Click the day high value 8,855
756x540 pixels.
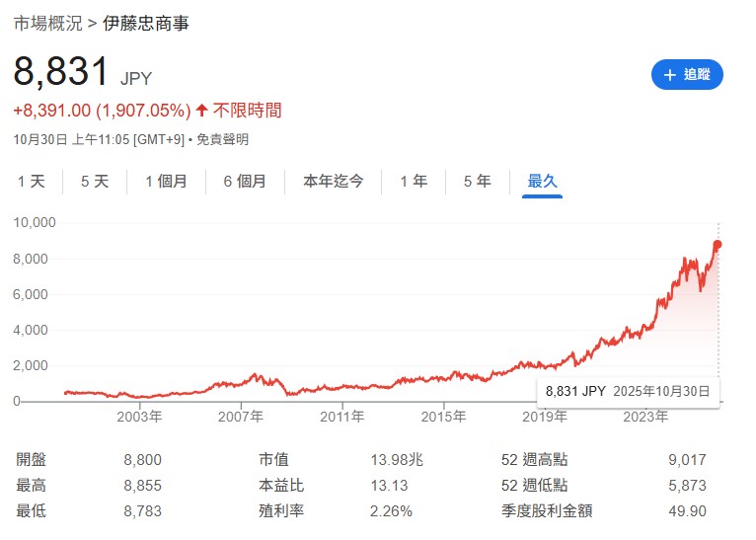tap(143, 486)
